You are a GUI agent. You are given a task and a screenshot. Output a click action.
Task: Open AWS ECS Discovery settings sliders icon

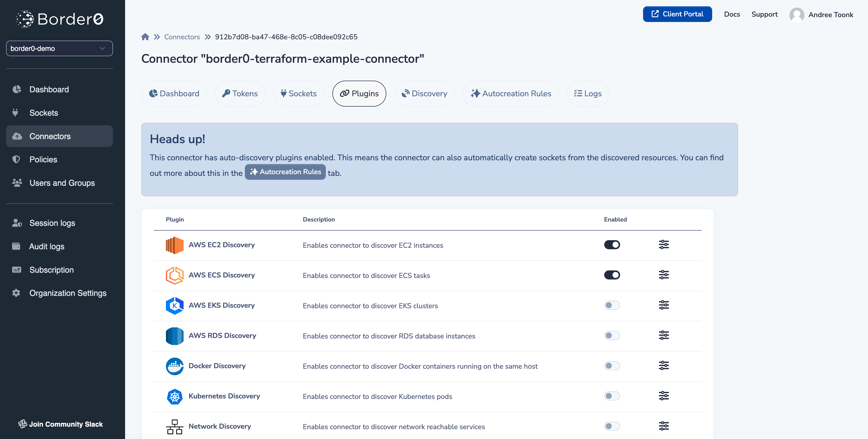(663, 275)
